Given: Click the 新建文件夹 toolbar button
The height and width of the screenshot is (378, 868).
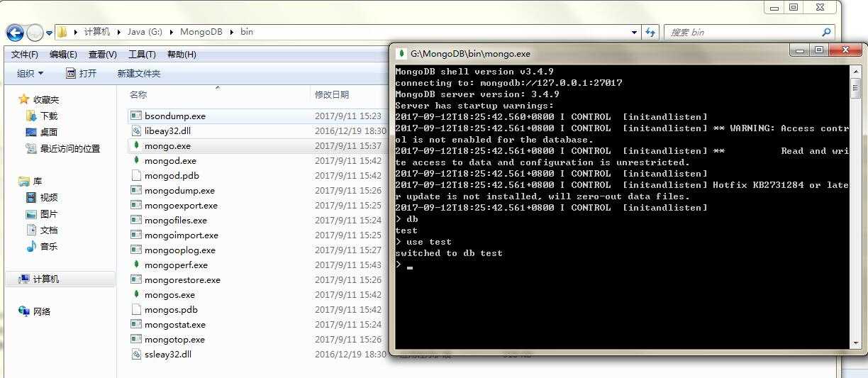Looking at the screenshot, I should (x=139, y=73).
